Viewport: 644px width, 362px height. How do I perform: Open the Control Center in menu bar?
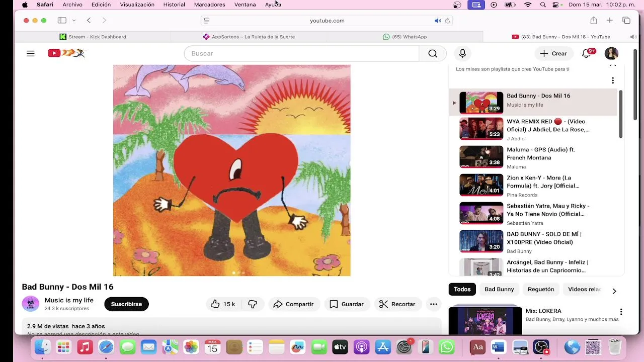coord(555,5)
